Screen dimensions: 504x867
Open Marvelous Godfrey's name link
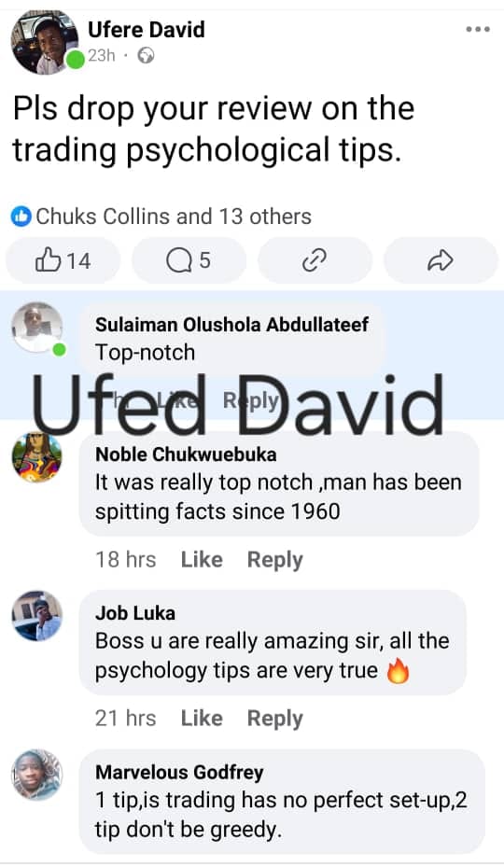coord(179,773)
